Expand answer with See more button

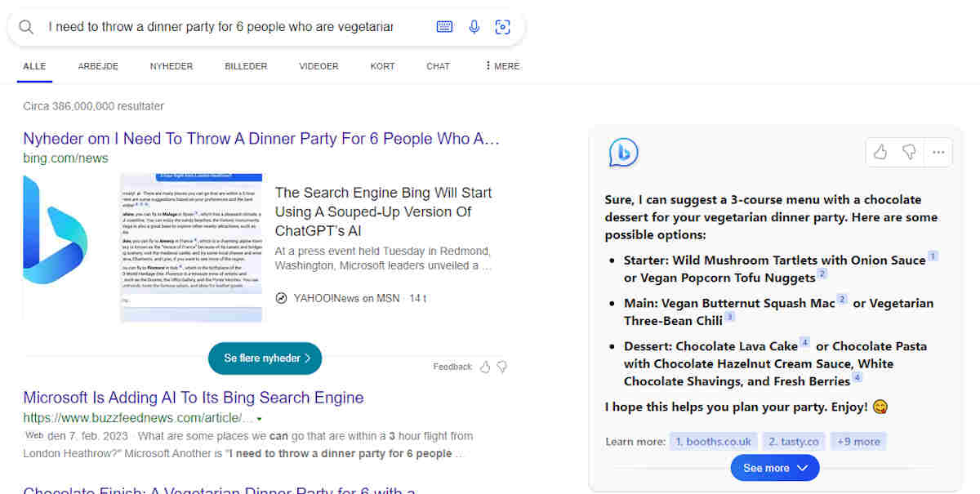[x=775, y=468]
